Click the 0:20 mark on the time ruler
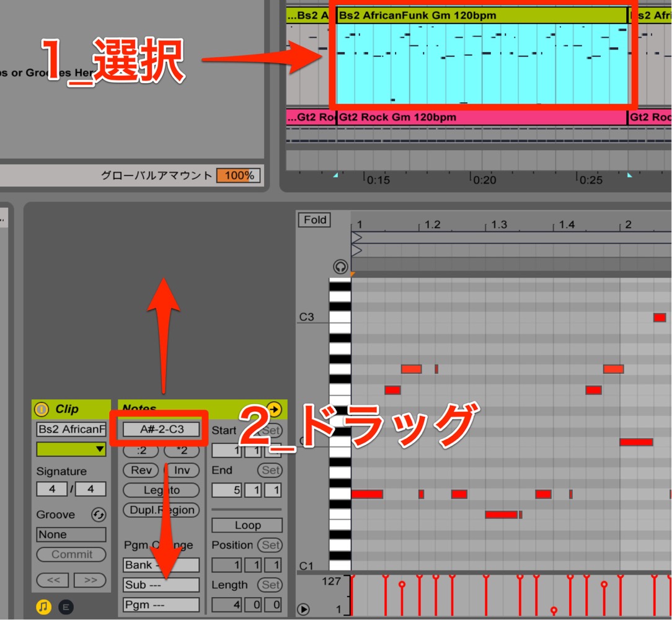The image size is (672, 620). pos(484,180)
